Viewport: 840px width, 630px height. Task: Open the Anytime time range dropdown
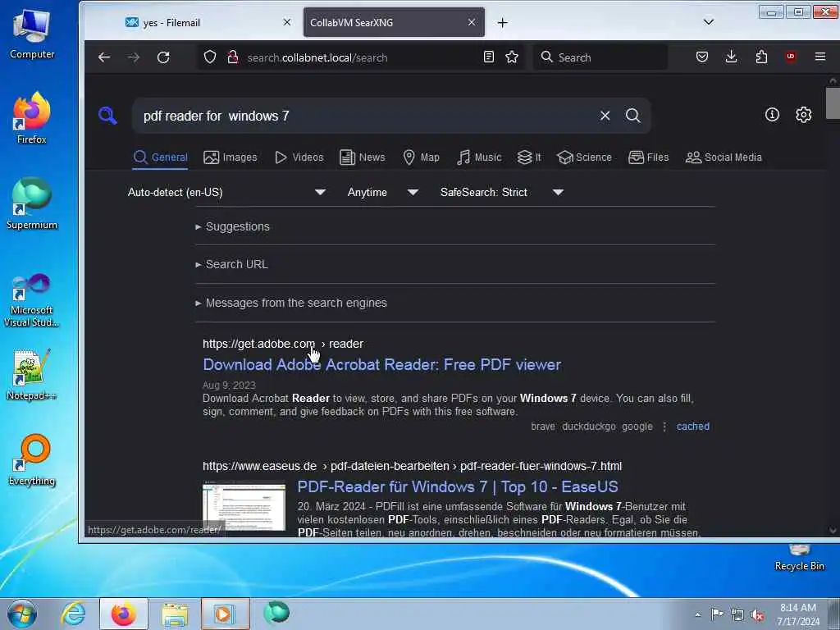(382, 192)
